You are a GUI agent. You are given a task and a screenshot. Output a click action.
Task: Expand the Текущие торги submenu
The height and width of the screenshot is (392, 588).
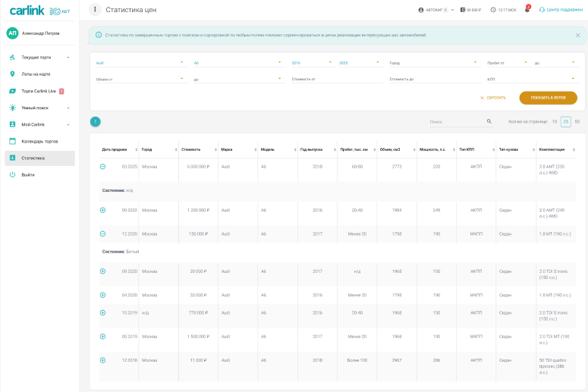[x=68, y=58]
